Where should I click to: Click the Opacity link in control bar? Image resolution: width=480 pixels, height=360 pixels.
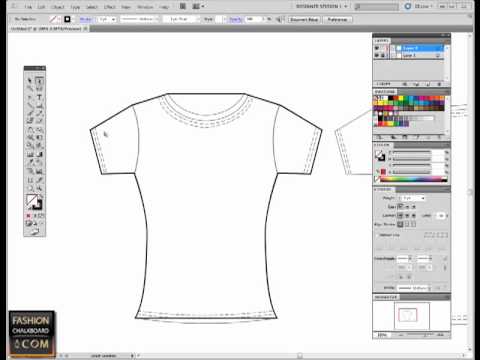click(235, 20)
